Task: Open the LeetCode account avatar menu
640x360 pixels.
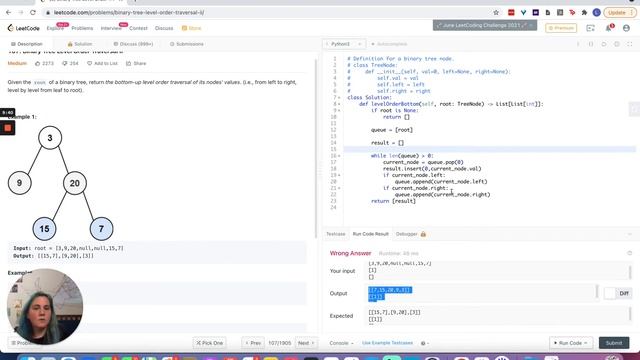Action: [x=626, y=28]
